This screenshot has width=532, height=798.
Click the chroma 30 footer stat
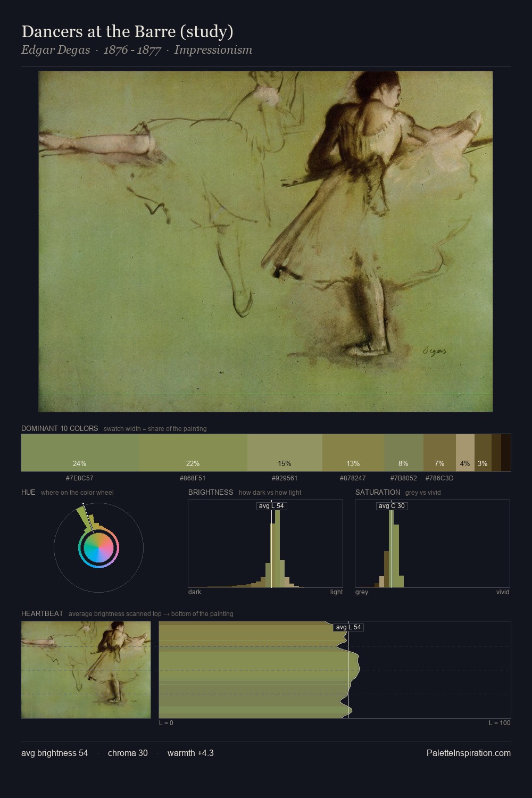(x=128, y=753)
